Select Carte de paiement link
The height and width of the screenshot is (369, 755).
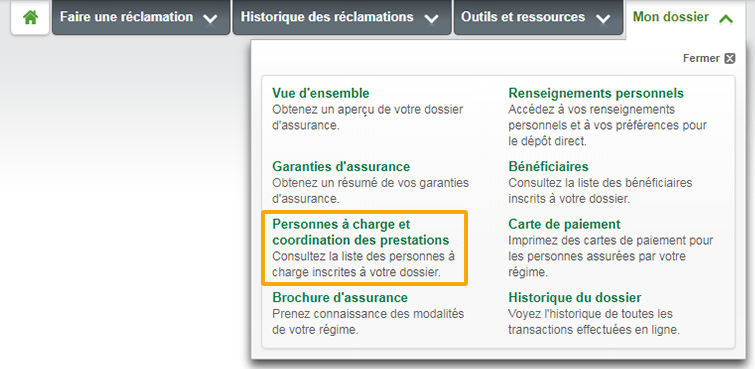pyautogui.click(x=564, y=224)
